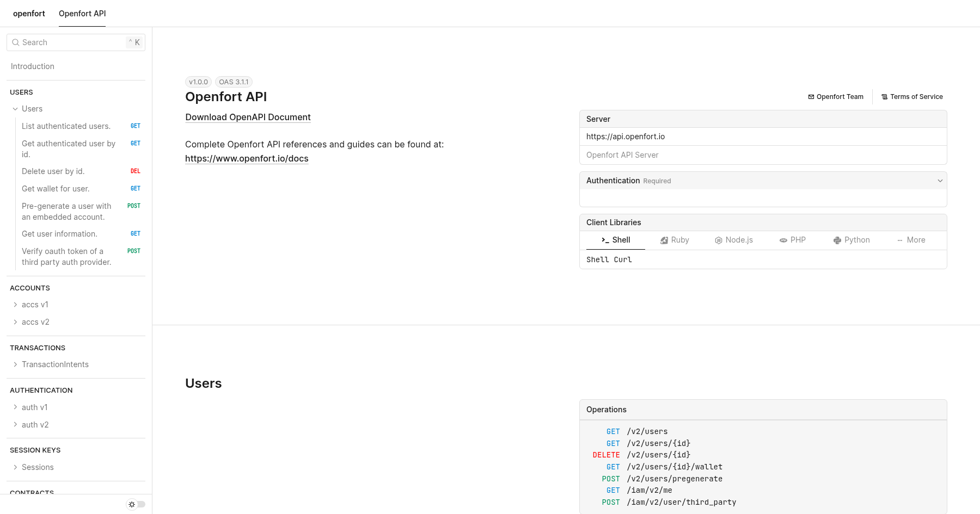This screenshot has height=514, width=980.
Task: Focus the Search input field
Action: click(x=76, y=42)
